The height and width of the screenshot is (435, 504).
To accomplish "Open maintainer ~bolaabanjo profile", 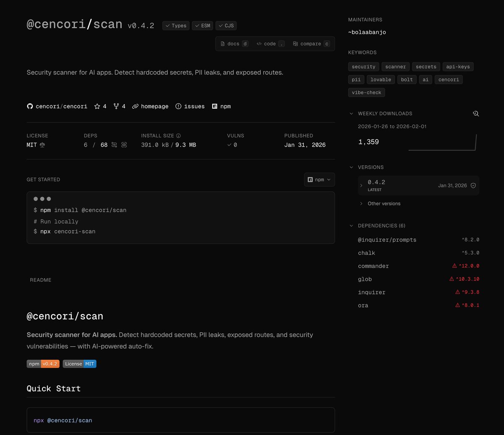I will 367,32.
